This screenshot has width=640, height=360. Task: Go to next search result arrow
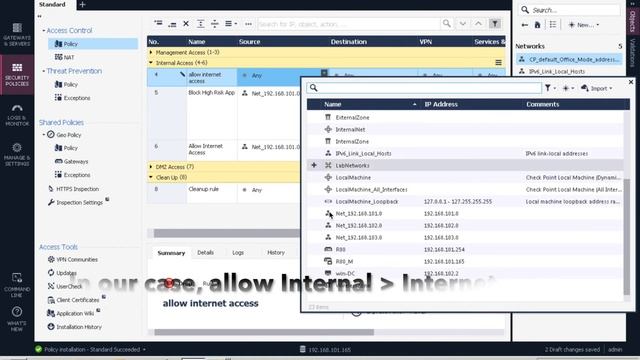tap(462, 24)
